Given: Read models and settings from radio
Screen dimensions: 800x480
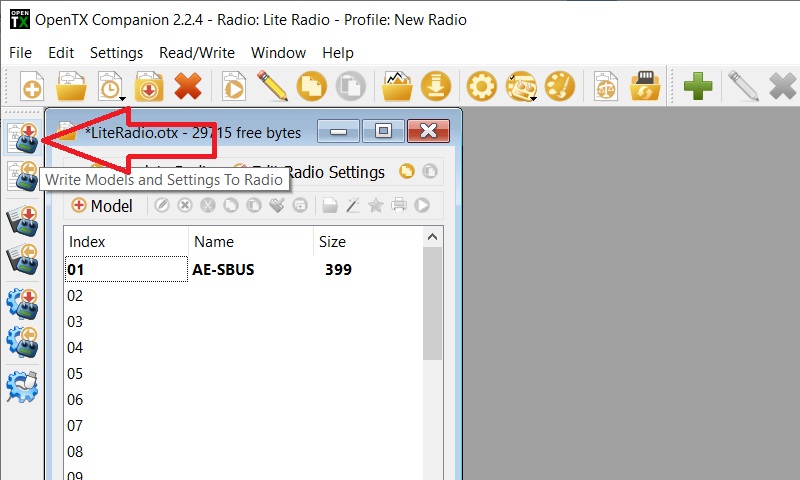Looking at the screenshot, I should (x=22, y=176).
